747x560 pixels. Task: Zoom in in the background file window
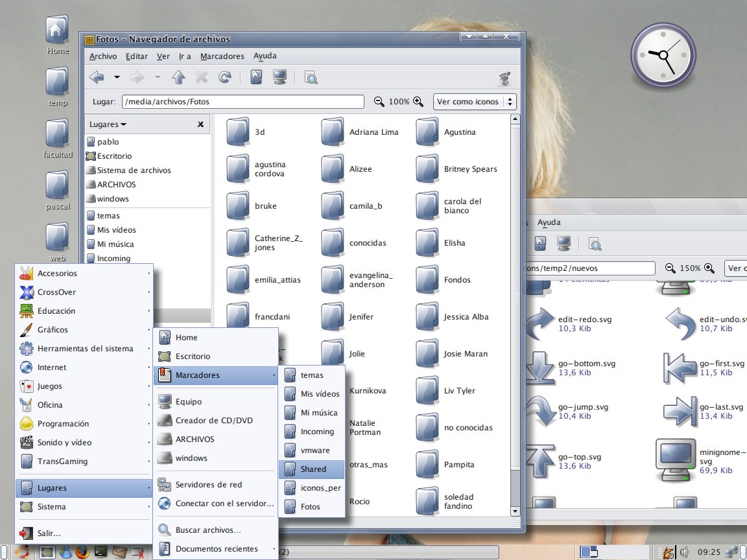coord(709,268)
